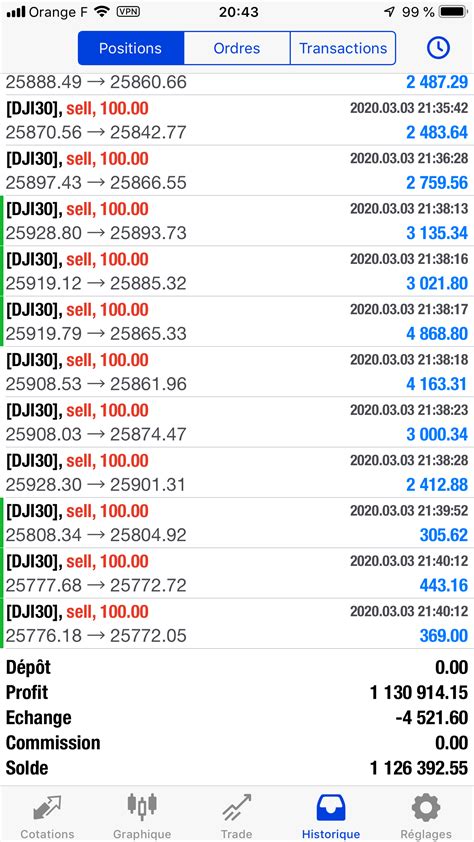The width and height of the screenshot is (474, 842).
Task: Tap the Solde balance summary line
Action: (237, 768)
